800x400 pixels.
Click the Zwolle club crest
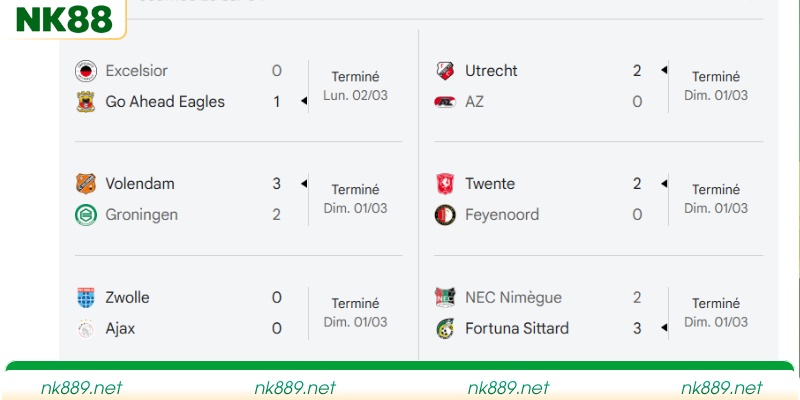pos(85,298)
